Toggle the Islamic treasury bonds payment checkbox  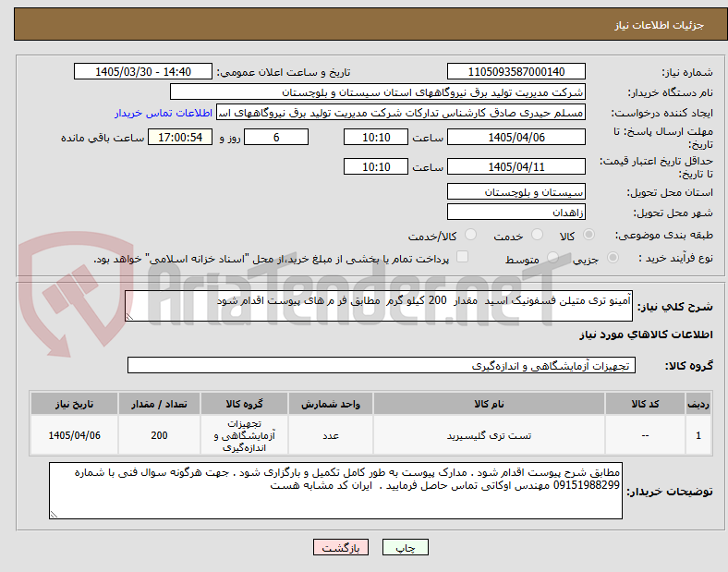point(463,257)
